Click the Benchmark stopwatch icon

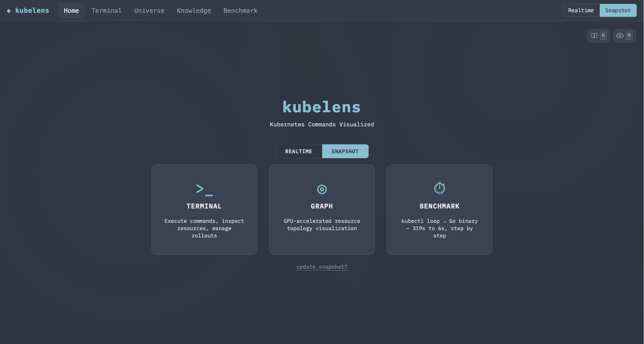click(x=439, y=188)
